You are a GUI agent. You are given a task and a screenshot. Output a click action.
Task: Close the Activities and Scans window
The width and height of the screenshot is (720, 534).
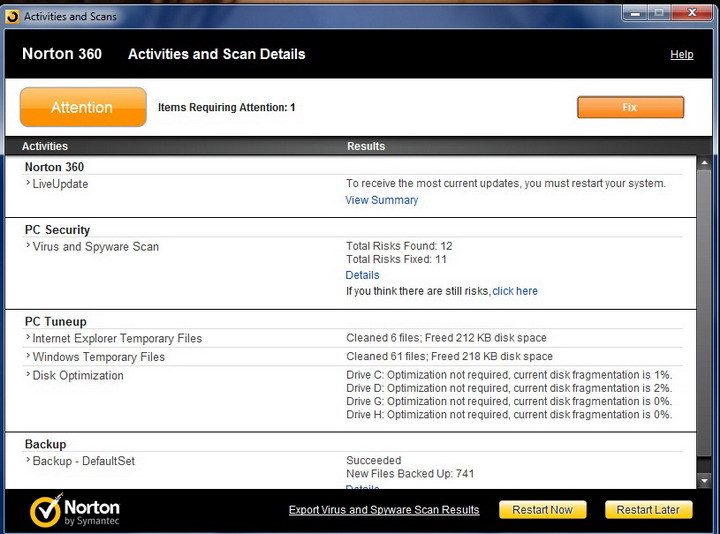(x=690, y=12)
